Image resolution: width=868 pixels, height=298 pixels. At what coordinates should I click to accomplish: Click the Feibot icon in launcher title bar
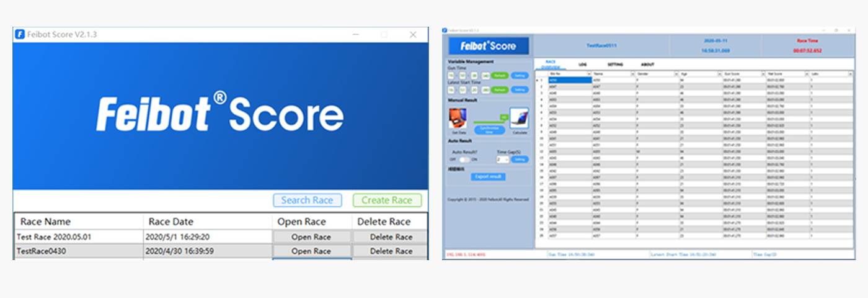20,34
